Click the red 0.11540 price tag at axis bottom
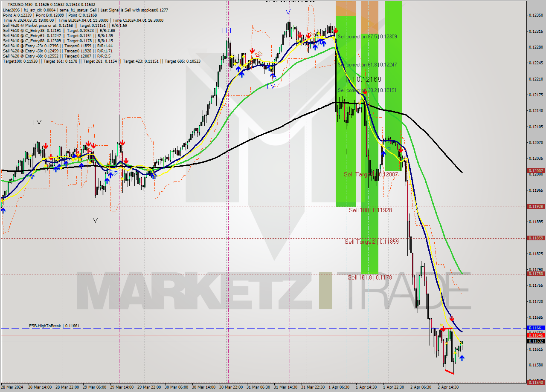Viewport: 546px width, 392px height. (x=536, y=382)
